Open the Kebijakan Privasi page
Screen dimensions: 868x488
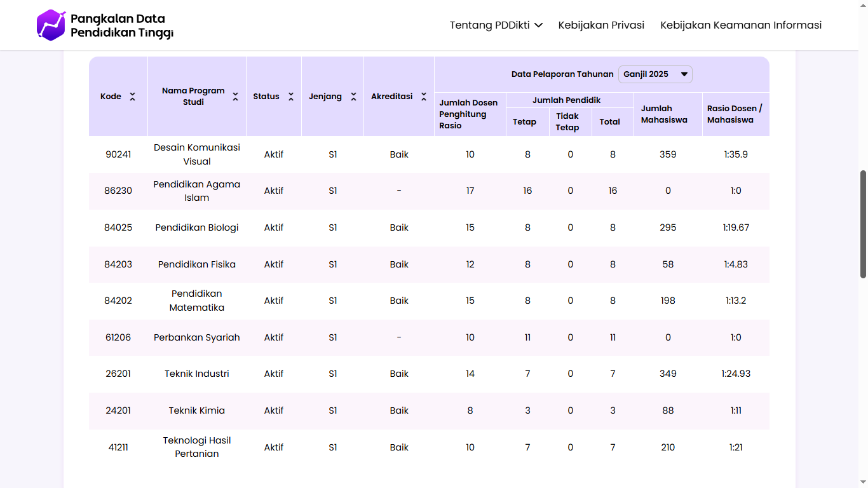click(601, 25)
